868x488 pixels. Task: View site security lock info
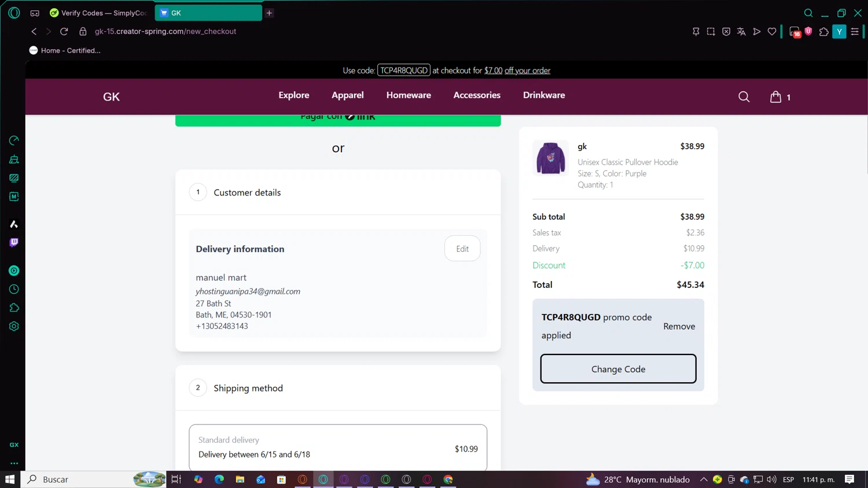pyautogui.click(x=83, y=31)
